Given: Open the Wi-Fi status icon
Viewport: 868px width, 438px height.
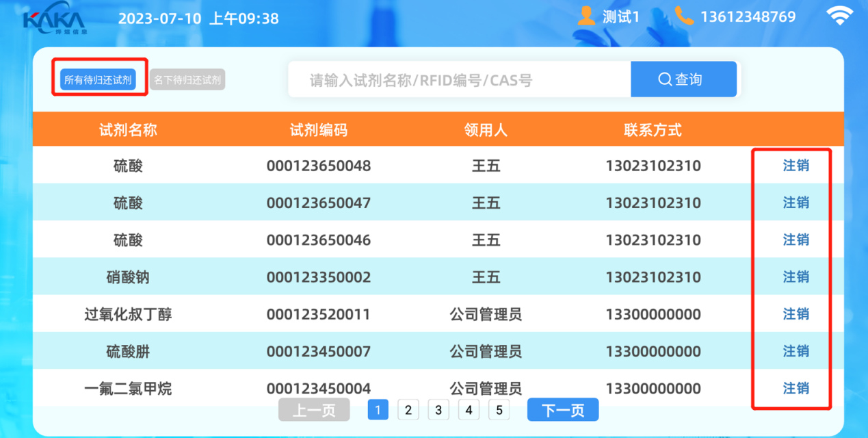Looking at the screenshot, I should click(840, 16).
